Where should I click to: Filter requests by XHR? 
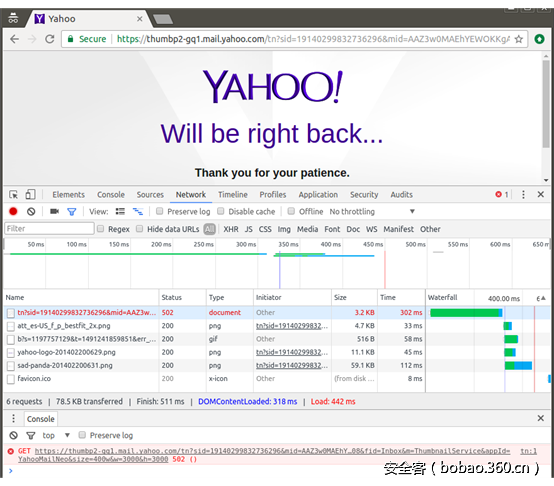click(231, 229)
